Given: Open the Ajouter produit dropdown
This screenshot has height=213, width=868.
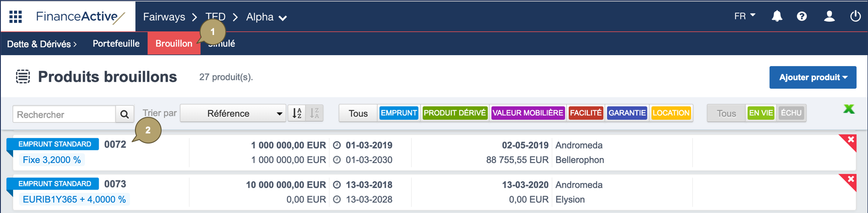Looking at the screenshot, I should [x=813, y=77].
